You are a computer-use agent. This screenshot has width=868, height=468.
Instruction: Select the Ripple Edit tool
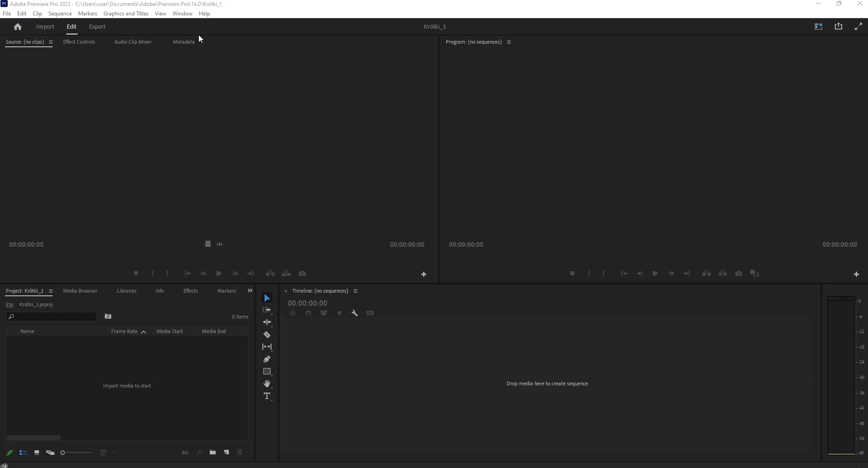click(267, 322)
